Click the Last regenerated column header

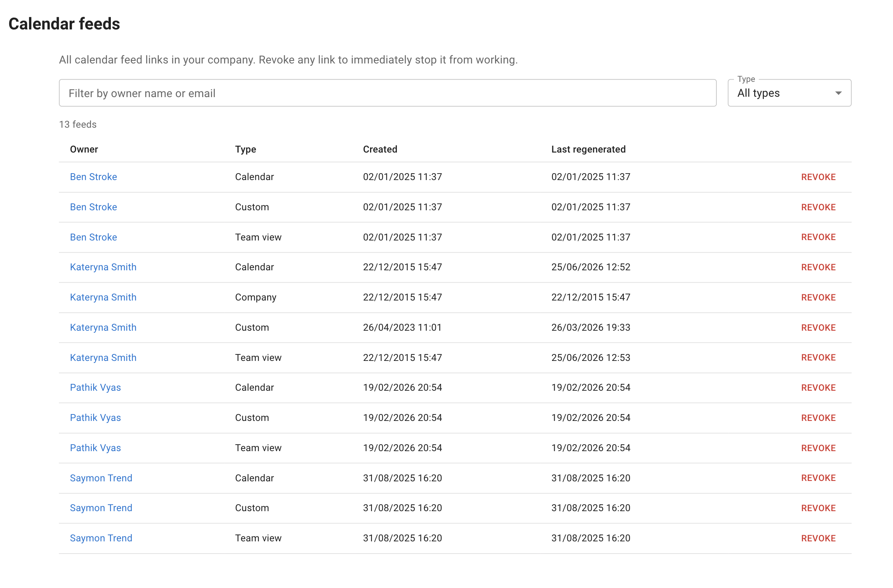(x=588, y=149)
